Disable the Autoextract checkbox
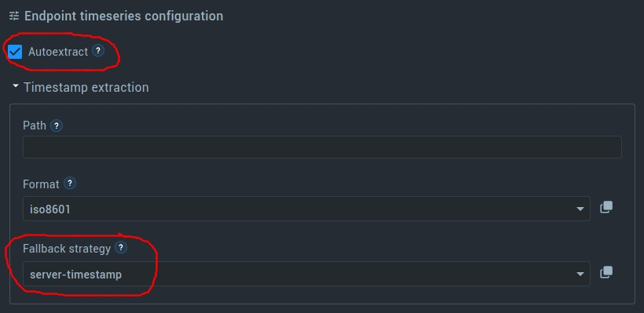 15,52
